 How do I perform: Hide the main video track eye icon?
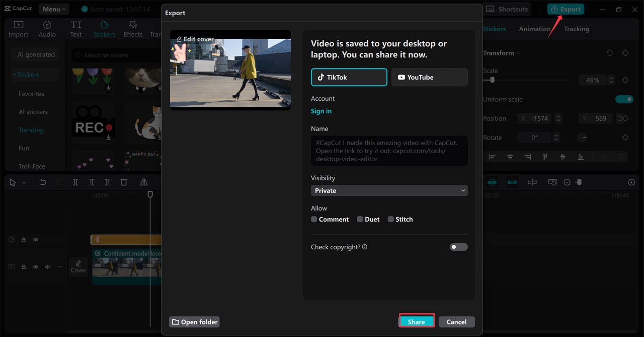pyautogui.click(x=36, y=267)
